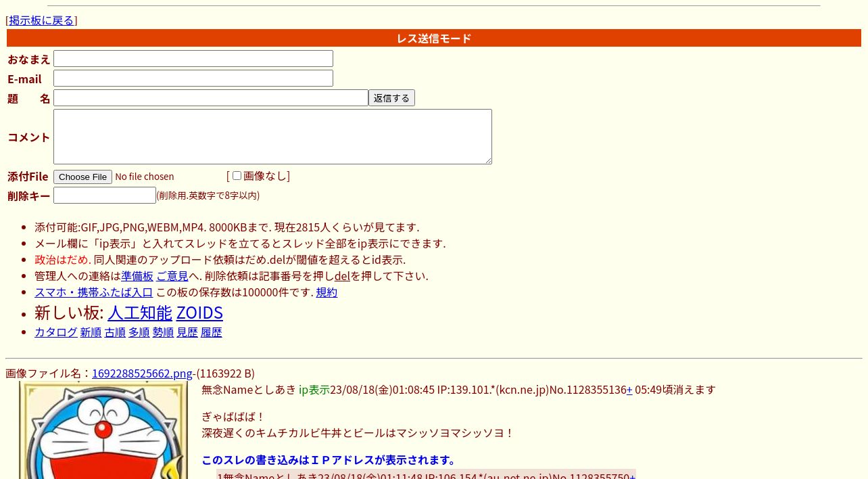Sort threads by 勢順

tap(163, 332)
